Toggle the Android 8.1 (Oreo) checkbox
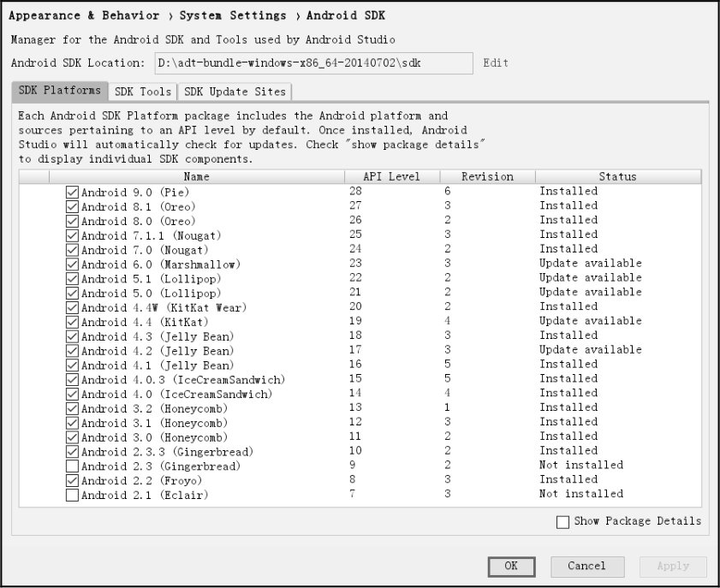 point(72,206)
